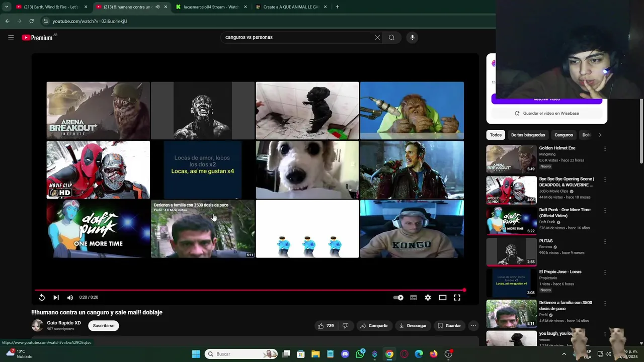Open Task View on the taskbar

point(286,354)
